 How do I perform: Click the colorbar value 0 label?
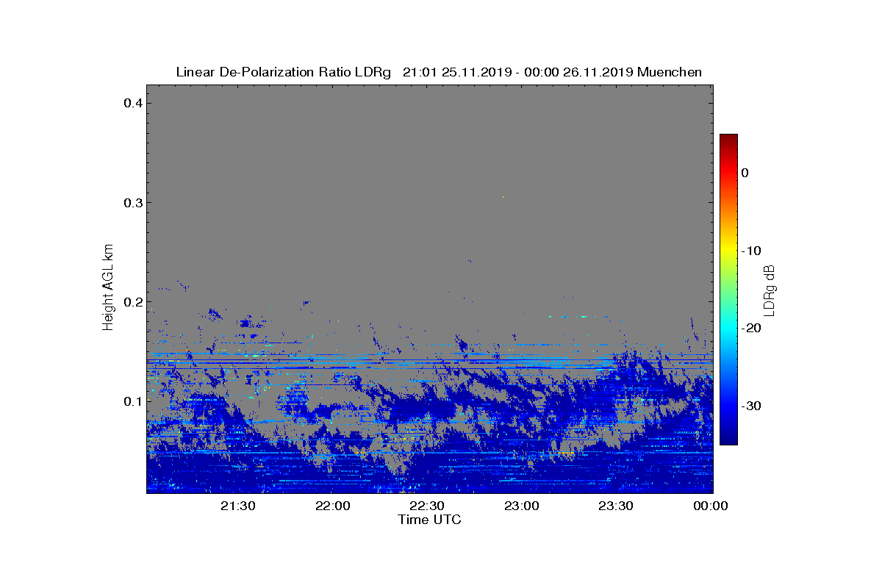click(745, 173)
